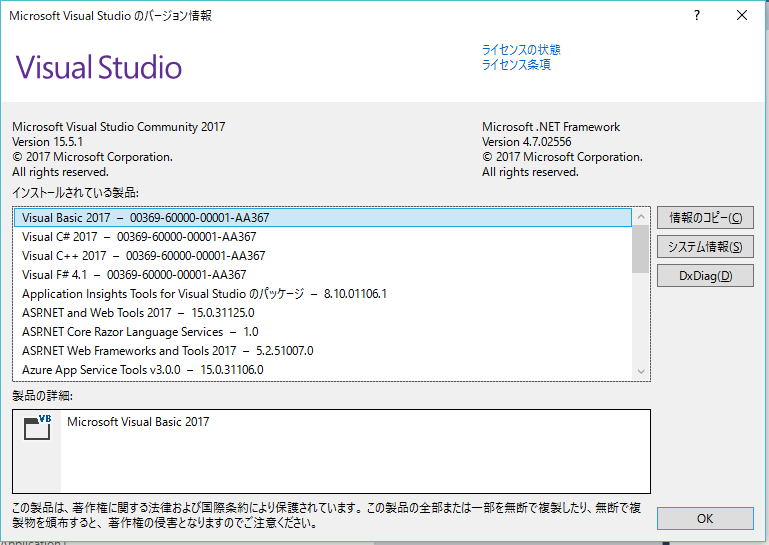The image size is (769, 545).
Task: Click the Visual Studio logo
Action: click(99, 67)
